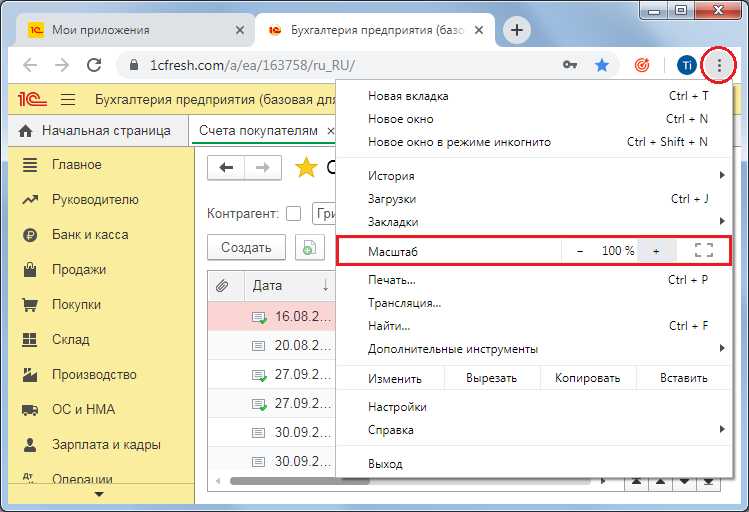This screenshot has width=749, height=512.
Task: Click the site lock icon
Action: tap(134, 65)
